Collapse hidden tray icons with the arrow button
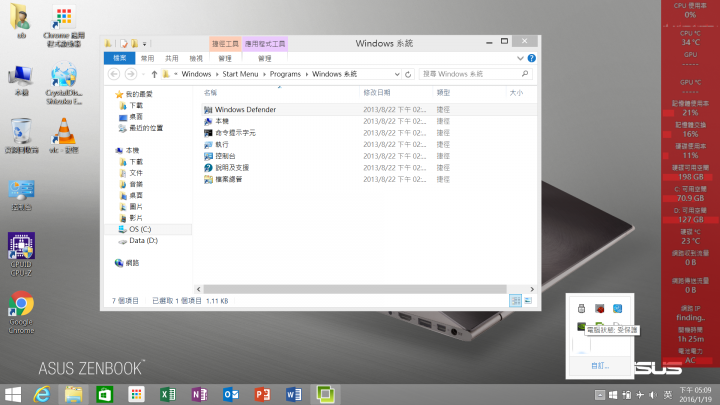Viewport: 720px width, 405px height. click(x=599, y=395)
